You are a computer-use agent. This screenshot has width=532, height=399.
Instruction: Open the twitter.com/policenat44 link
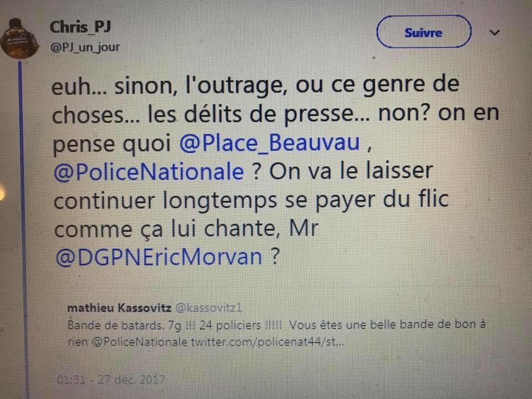point(267,342)
